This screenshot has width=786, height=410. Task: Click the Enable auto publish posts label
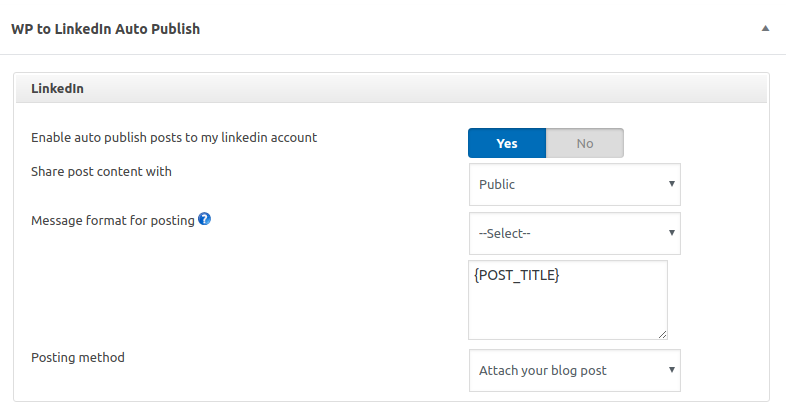(x=174, y=137)
